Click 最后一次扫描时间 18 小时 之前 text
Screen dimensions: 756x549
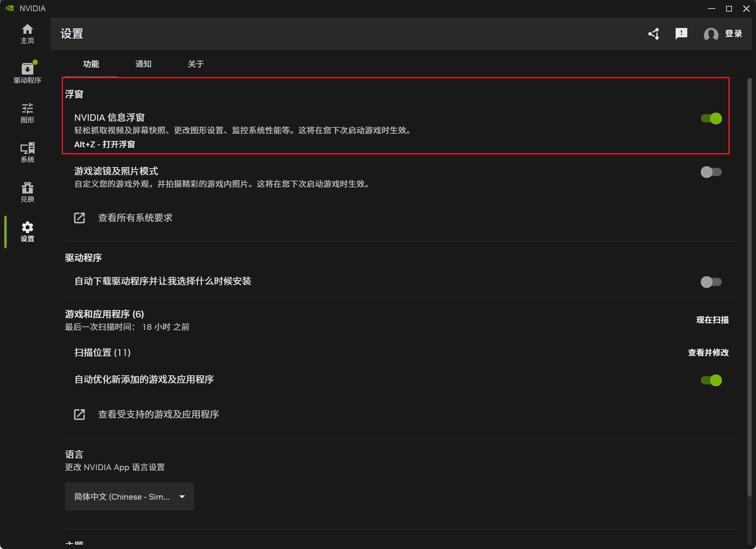click(127, 327)
